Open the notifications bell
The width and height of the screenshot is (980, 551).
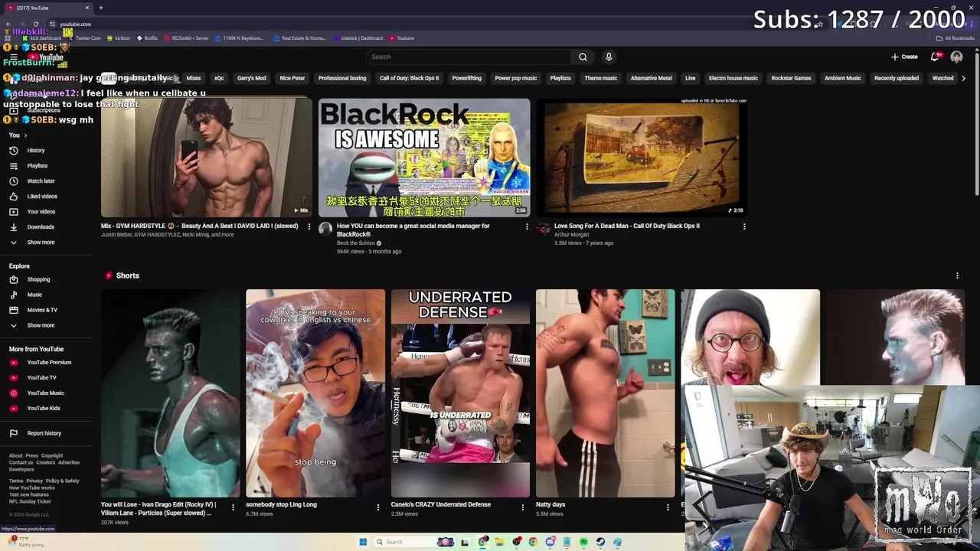click(935, 57)
